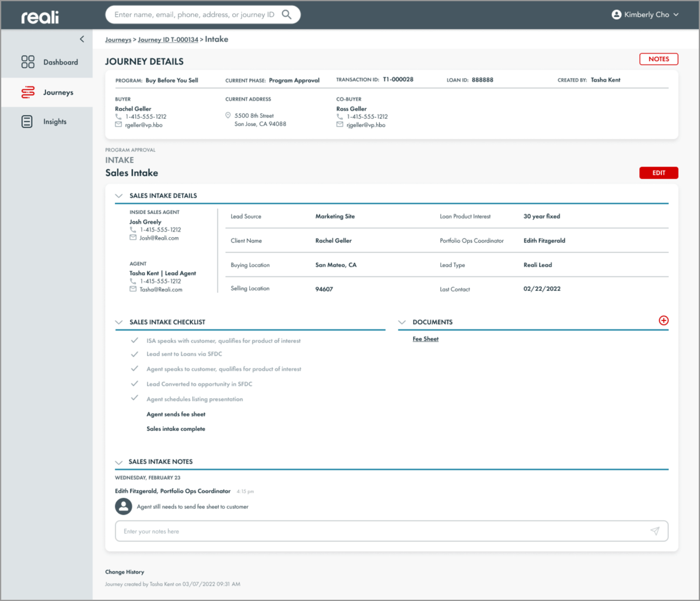Open the Fee Sheet document link
Viewport: 700px width, 601px height.
[x=425, y=339]
